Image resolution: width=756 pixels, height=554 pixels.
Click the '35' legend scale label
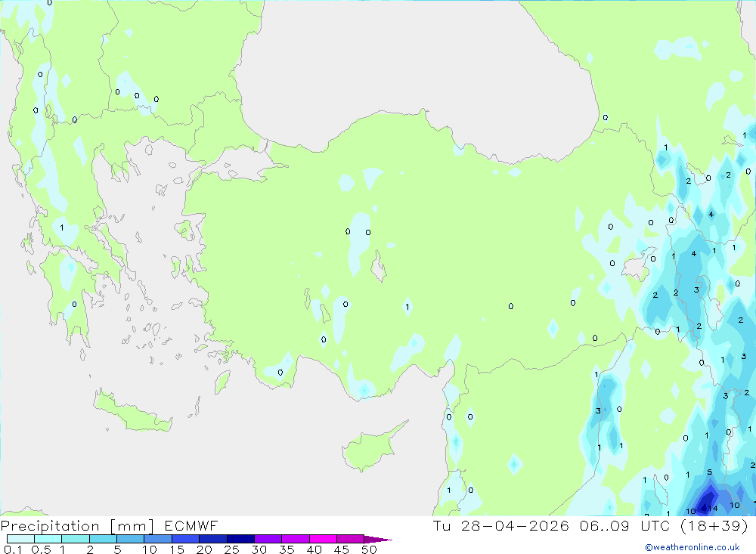coord(287,549)
